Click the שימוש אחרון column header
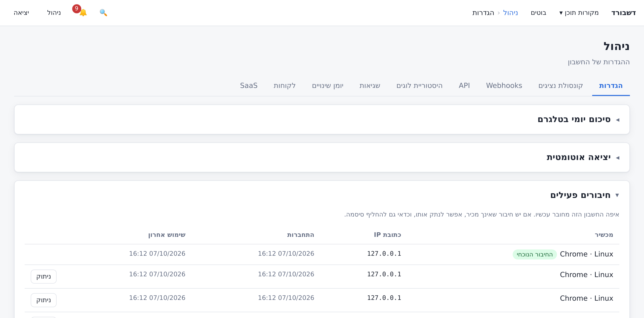The height and width of the screenshot is (318, 644). pos(167,235)
